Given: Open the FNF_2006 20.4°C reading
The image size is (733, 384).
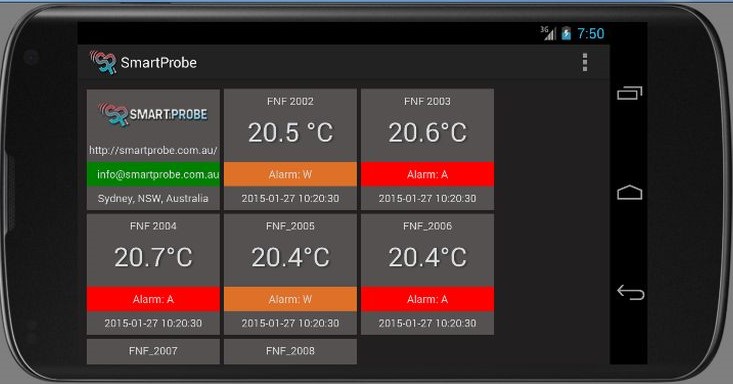Looking at the screenshot, I should (x=427, y=257).
